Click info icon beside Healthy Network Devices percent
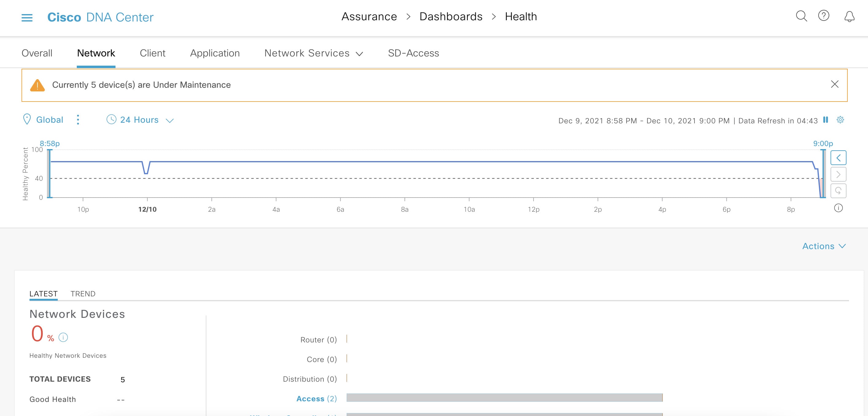 coord(63,337)
